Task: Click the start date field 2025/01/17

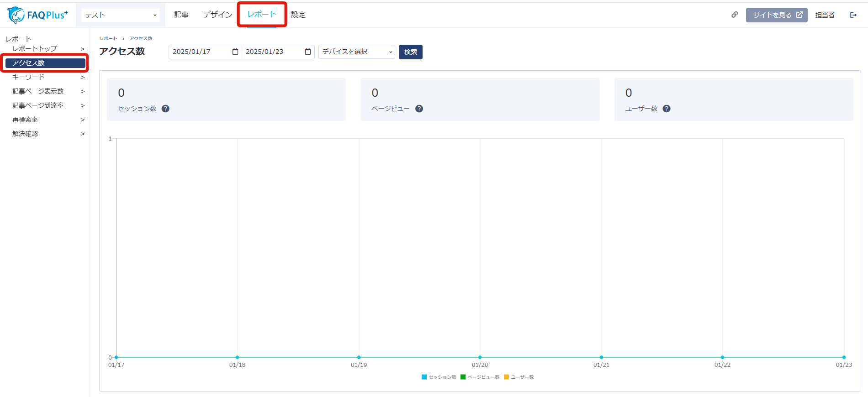Action: (x=205, y=52)
